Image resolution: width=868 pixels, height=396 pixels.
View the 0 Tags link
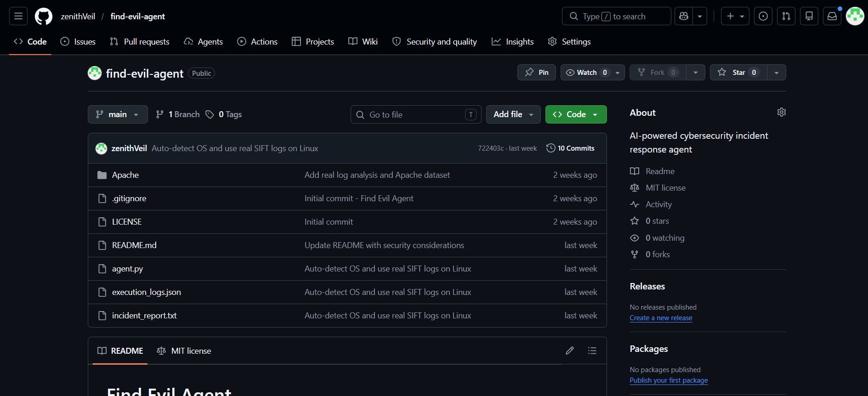tap(224, 114)
